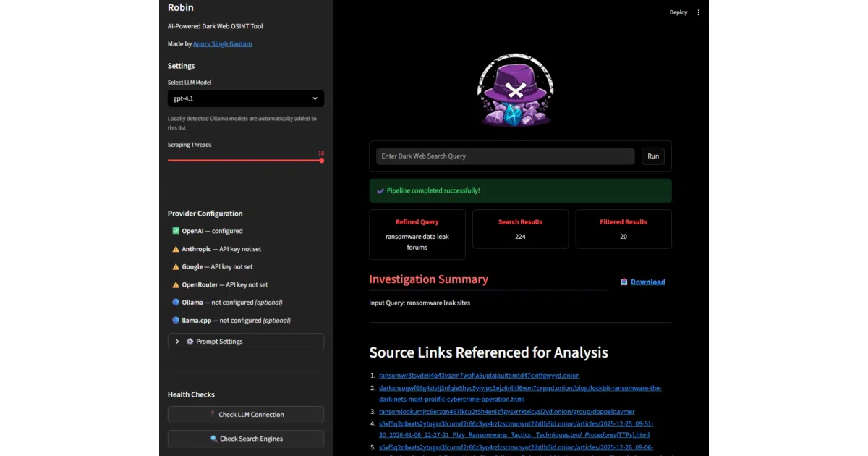Click the Anthropic warning triangle icon
This screenshot has width=868, height=456.
(176, 249)
